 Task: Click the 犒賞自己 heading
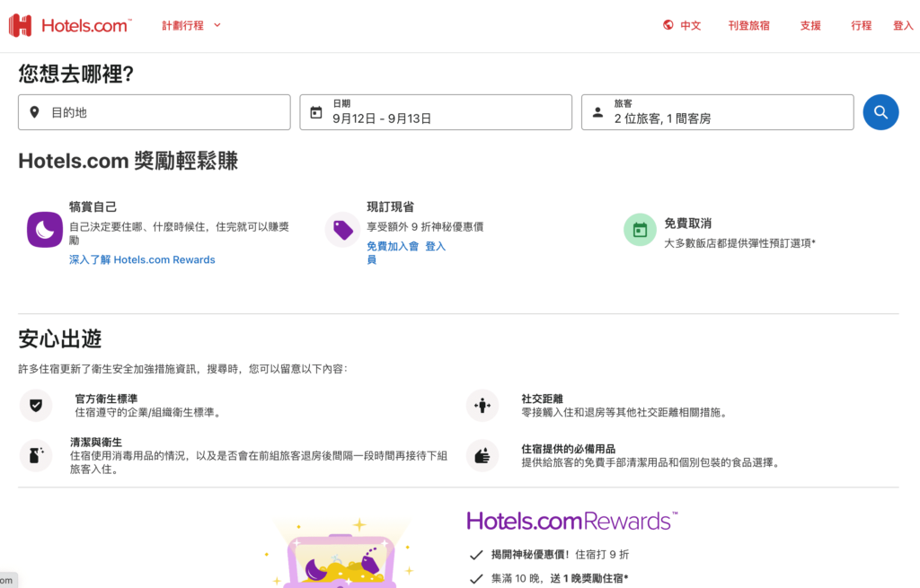(x=93, y=207)
